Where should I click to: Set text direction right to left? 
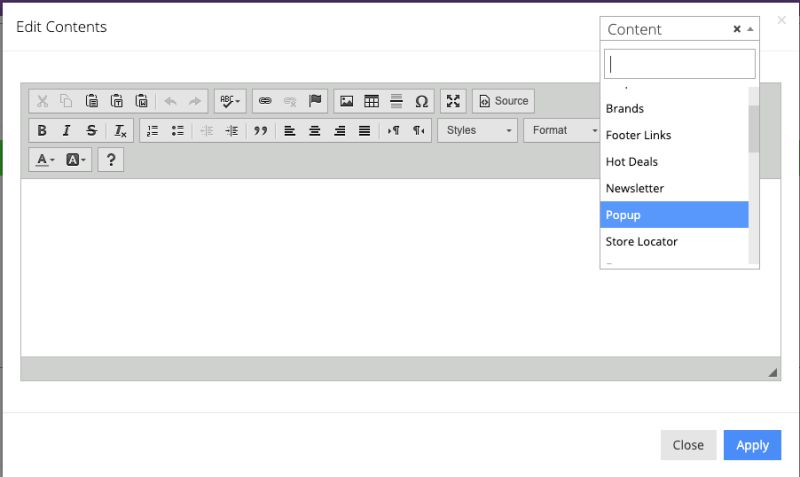418,131
